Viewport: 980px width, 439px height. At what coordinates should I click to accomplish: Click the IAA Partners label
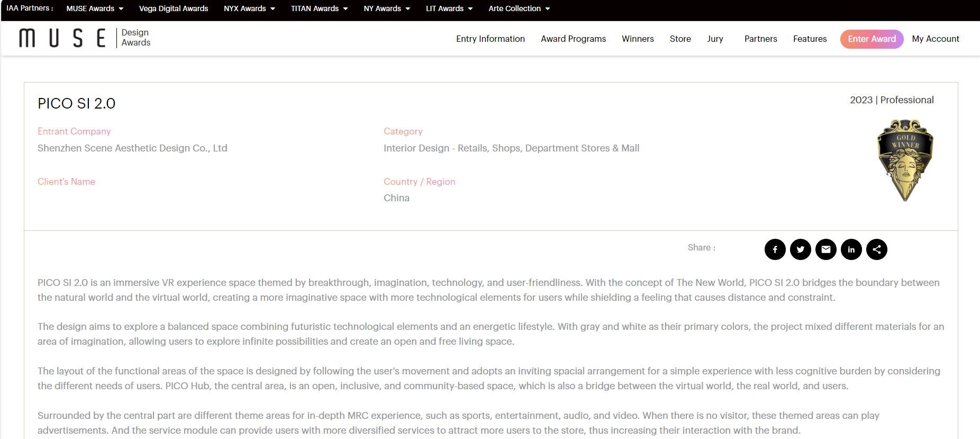coord(30,8)
